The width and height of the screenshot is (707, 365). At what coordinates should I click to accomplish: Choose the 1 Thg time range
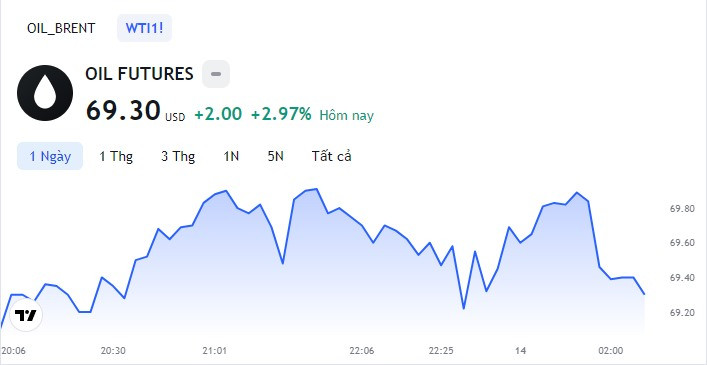pos(116,156)
